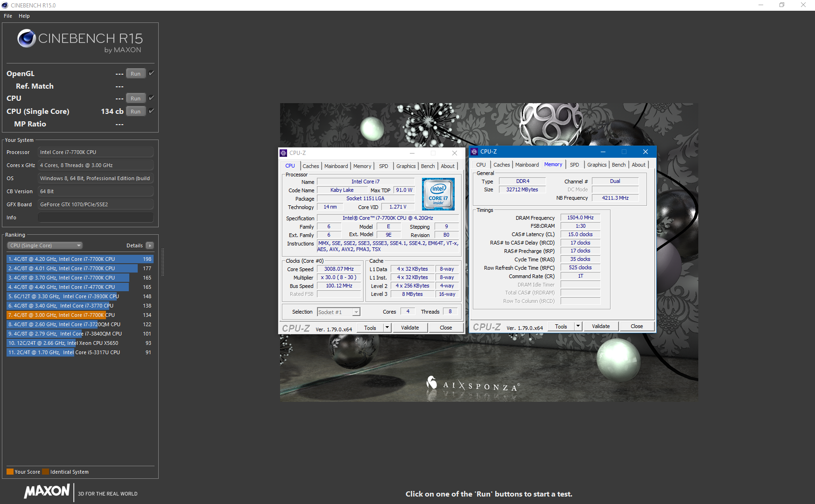Viewport: 815px width, 504px height.
Task: Click the Cinebench app icon in the title bar
Action: point(5,5)
